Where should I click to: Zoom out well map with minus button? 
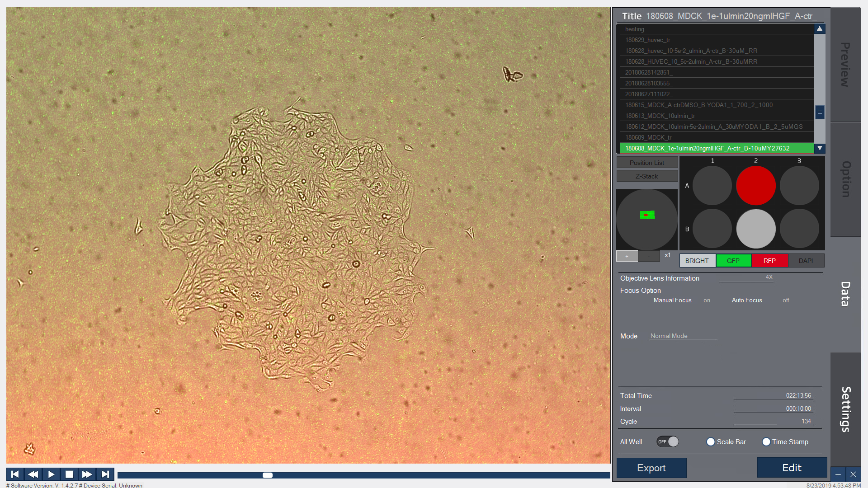649,256
